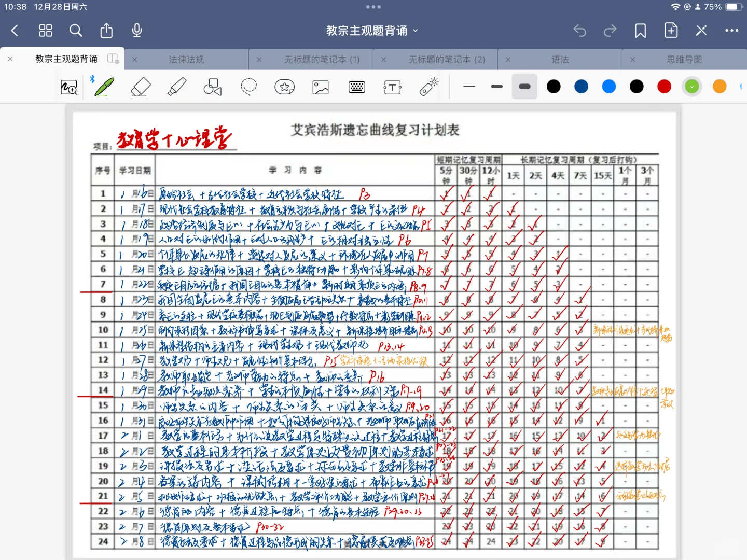Start voice recording with the microphone
The width and height of the screenshot is (747, 560).
coord(136,31)
